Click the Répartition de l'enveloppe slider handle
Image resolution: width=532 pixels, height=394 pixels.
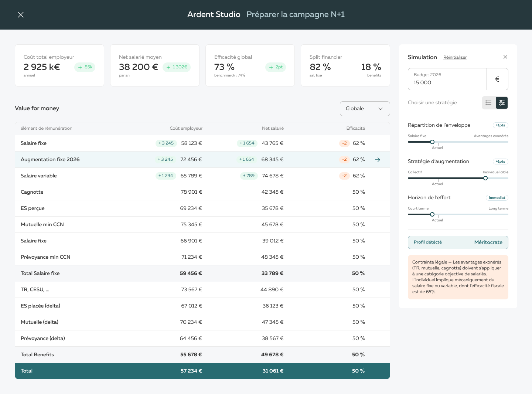click(432, 142)
